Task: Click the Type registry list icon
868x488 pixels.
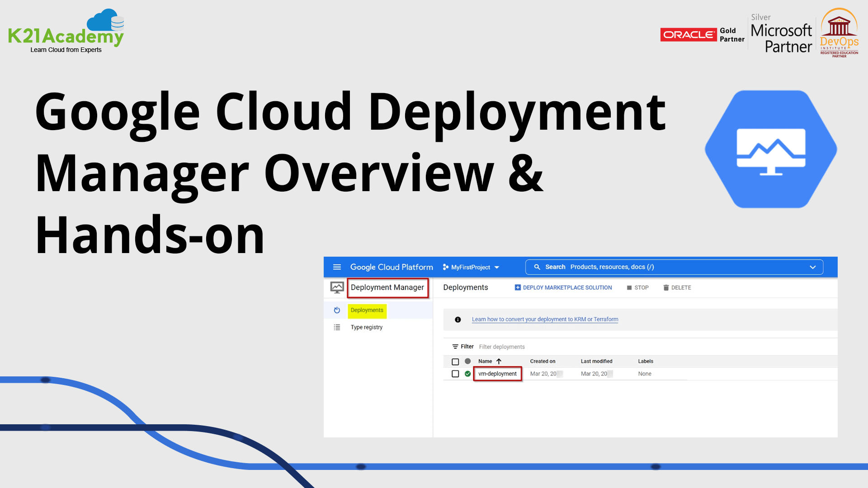Action: [x=337, y=327]
